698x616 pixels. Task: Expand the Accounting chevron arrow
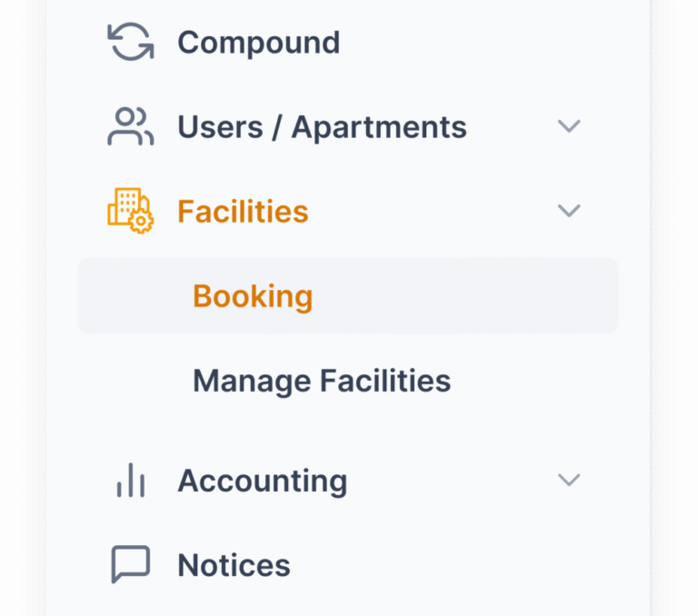(569, 480)
